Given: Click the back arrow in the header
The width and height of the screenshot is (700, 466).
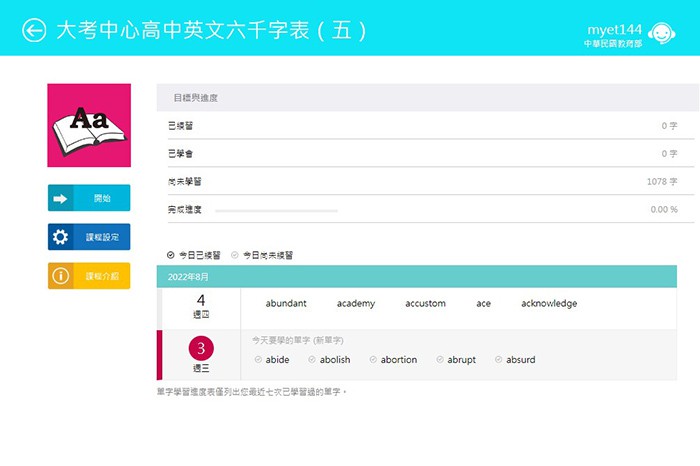Looking at the screenshot, I should 35,30.
